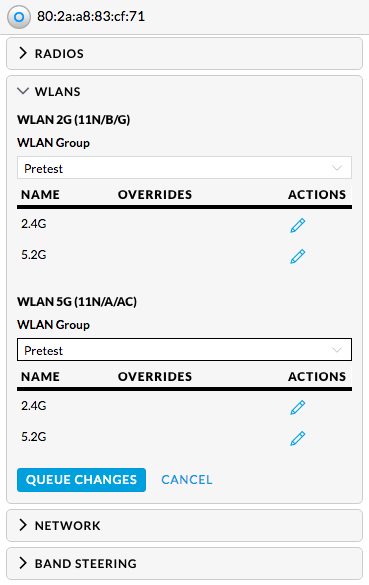Click OVERRIDES column header in WLAN 5G table
The width and height of the screenshot is (369, 585).
click(155, 376)
